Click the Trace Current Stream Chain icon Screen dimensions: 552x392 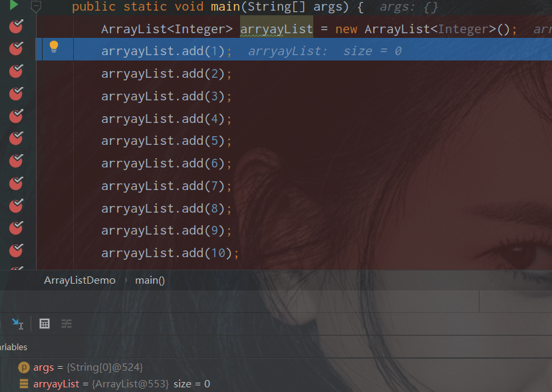tap(67, 324)
